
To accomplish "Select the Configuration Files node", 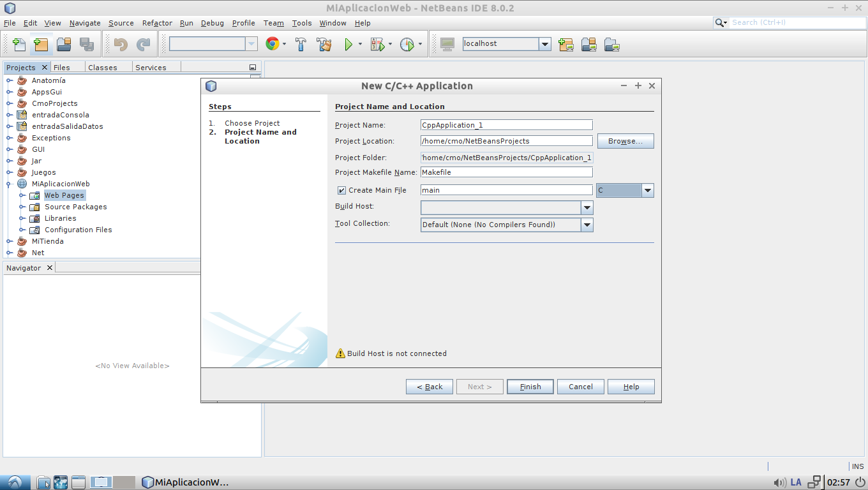I will pos(78,230).
